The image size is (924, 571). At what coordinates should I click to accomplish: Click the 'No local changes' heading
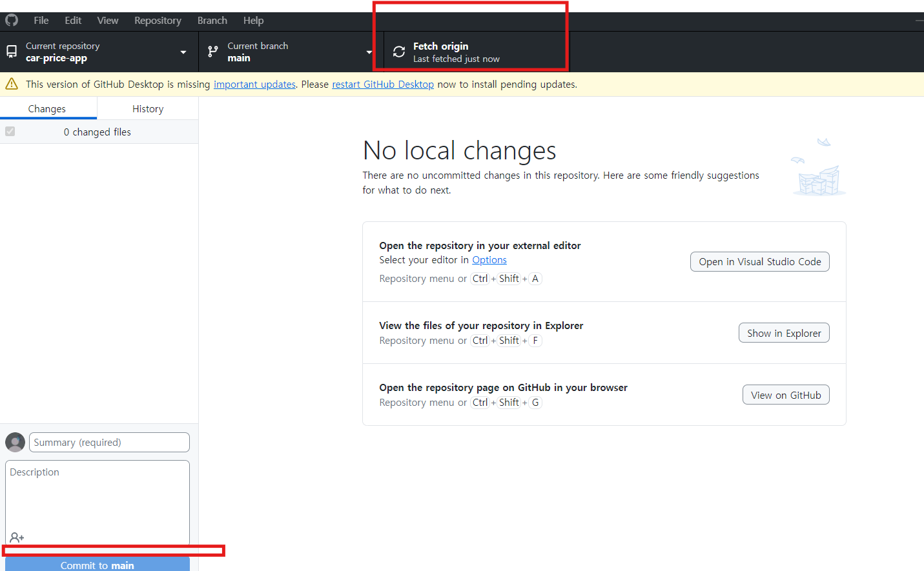[459, 150]
